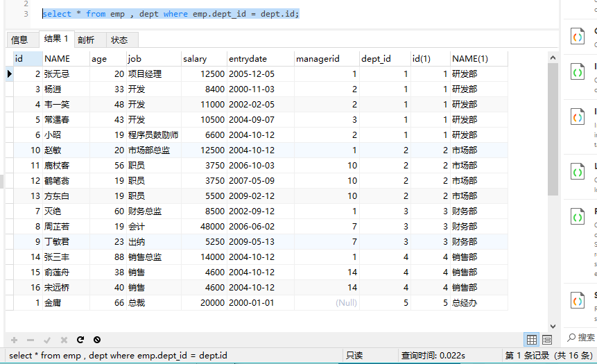
Task: Click the delete record minus icon
Action: coord(31,340)
